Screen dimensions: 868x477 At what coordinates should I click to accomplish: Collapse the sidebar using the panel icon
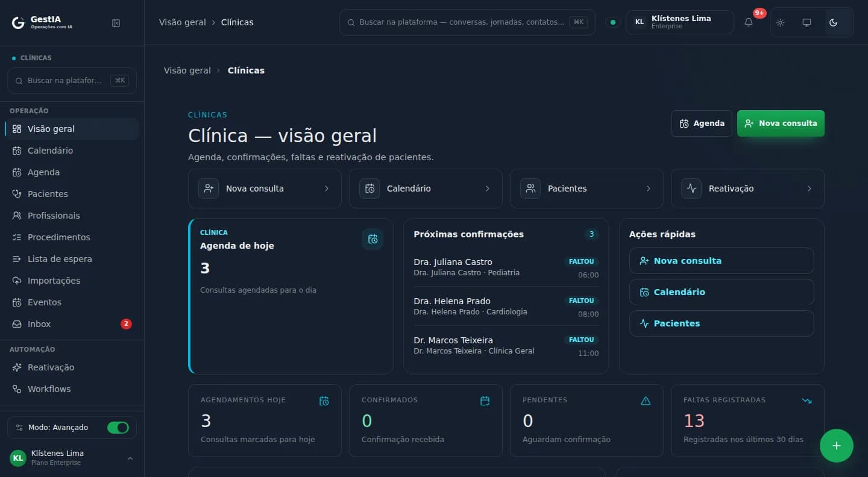pyautogui.click(x=116, y=23)
